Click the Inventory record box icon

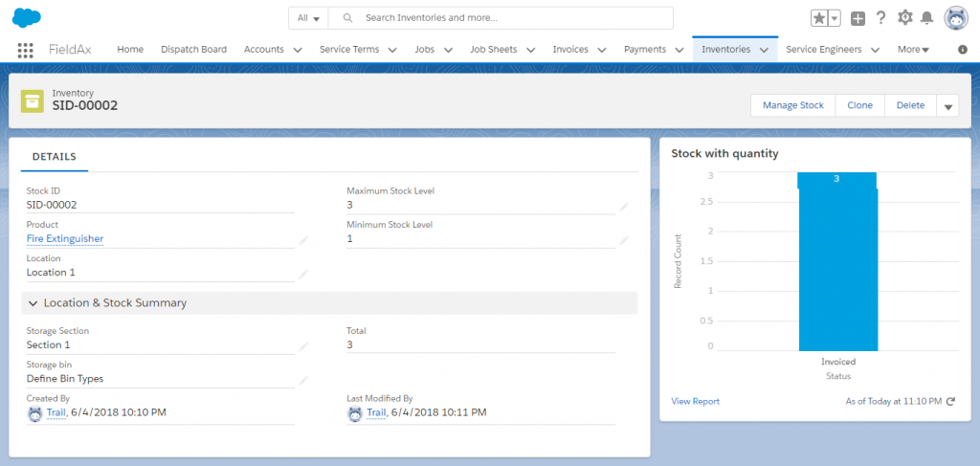pyautogui.click(x=32, y=101)
